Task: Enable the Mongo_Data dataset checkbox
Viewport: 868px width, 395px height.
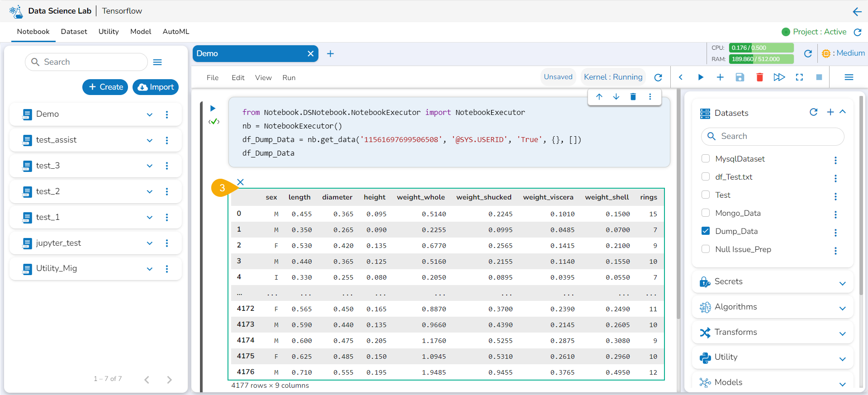Action: click(706, 213)
